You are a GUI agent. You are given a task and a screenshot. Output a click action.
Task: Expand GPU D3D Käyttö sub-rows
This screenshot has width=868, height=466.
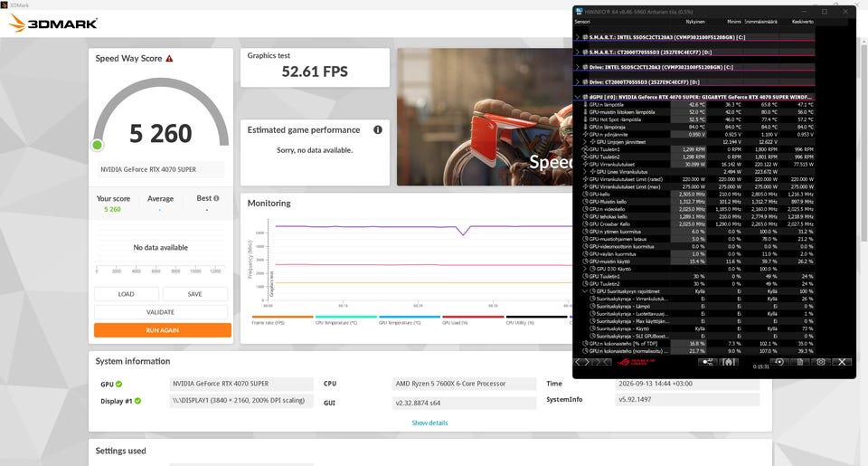(585, 269)
